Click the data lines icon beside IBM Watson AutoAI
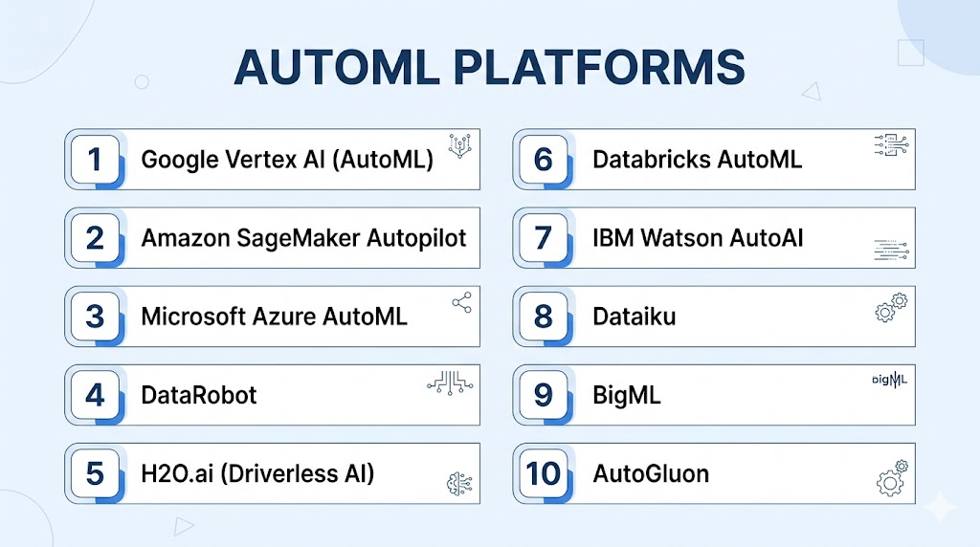The image size is (980, 547). coord(892,252)
